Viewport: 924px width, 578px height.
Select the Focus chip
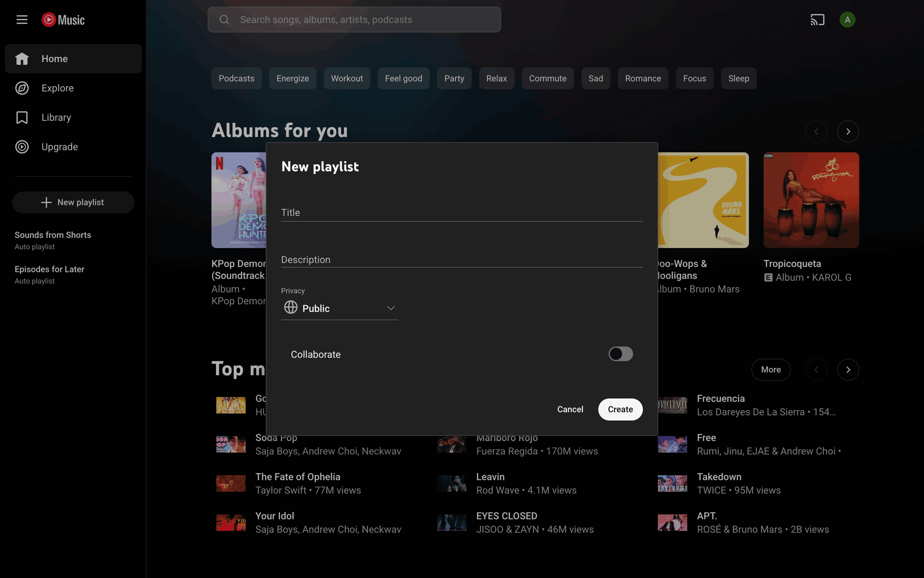(x=694, y=79)
